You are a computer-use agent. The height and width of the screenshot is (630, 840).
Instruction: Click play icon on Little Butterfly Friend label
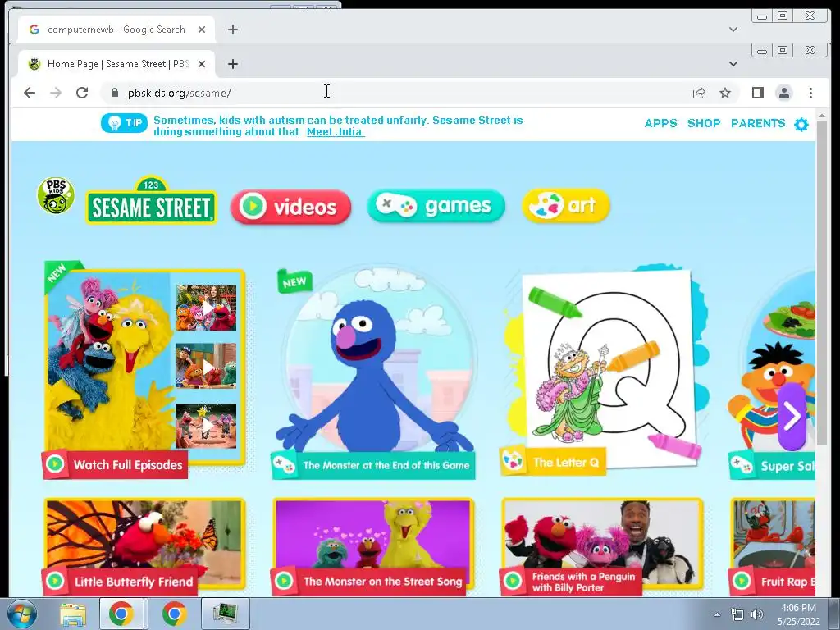coord(55,581)
